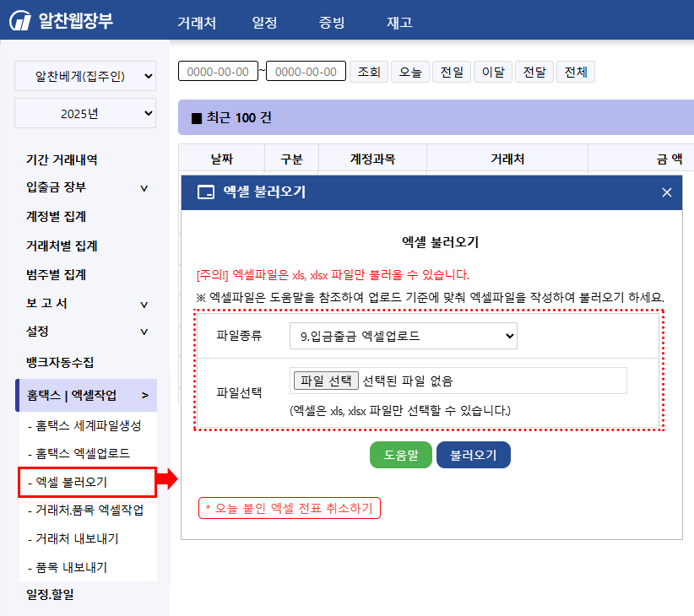
Task: Select 품목 내보내기 submenu item
Action: coord(68,567)
